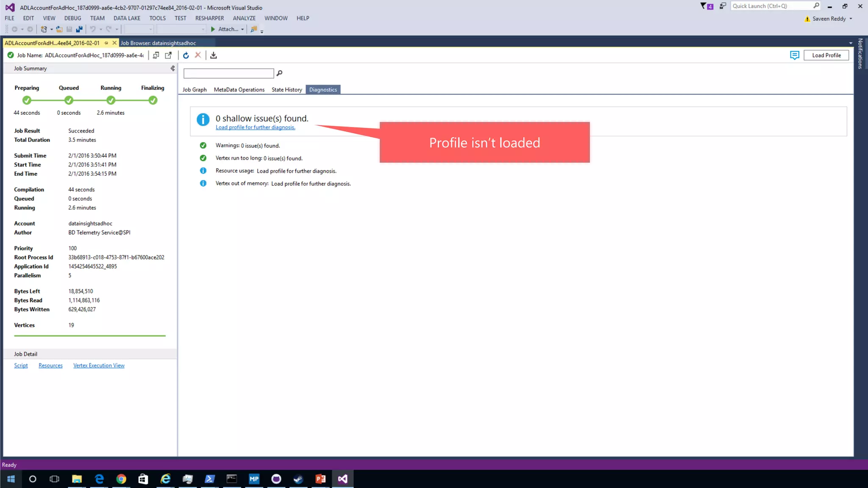Screen dimensions: 868x488
Task: Open the Saveen Reddy account dropdown
Action: point(851,19)
